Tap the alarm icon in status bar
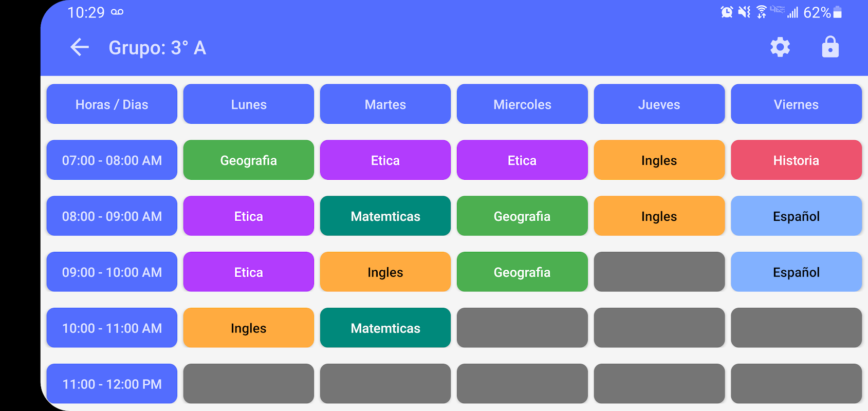The height and width of the screenshot is (411, 868). coord(726,12)
